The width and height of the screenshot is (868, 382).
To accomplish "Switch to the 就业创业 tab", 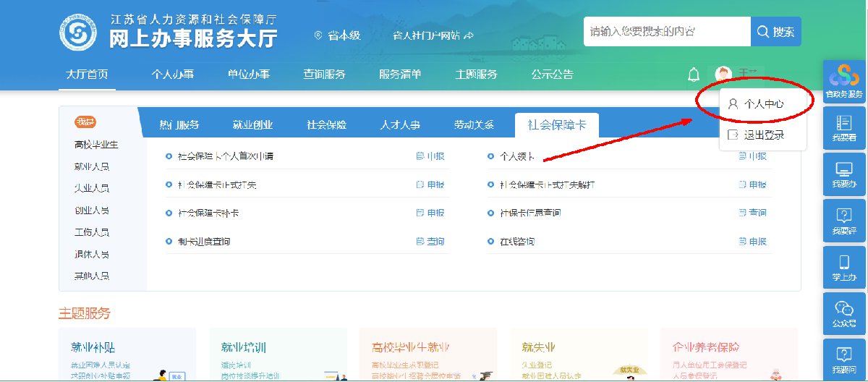I will 252,124.
